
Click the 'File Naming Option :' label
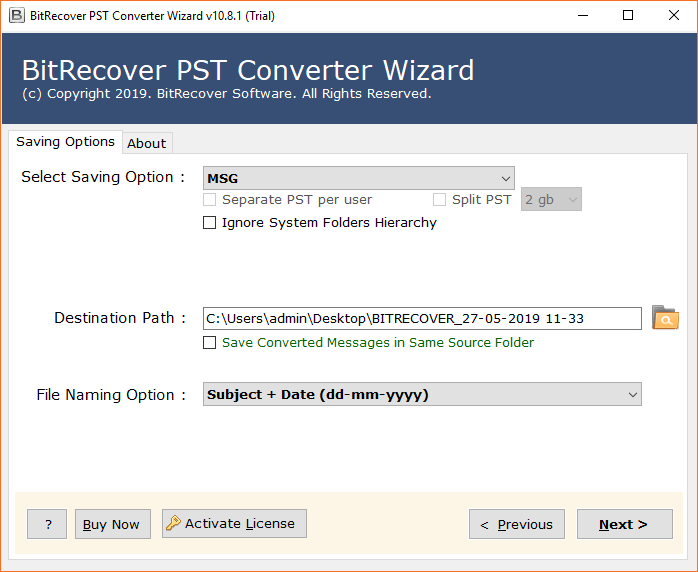pyautogui.click(x=111, y=395)
